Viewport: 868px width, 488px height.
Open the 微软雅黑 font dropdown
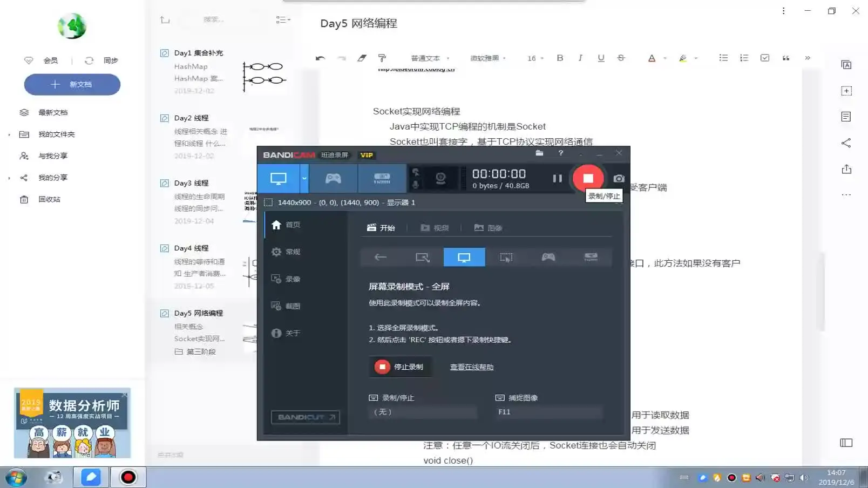pos(488,58)
